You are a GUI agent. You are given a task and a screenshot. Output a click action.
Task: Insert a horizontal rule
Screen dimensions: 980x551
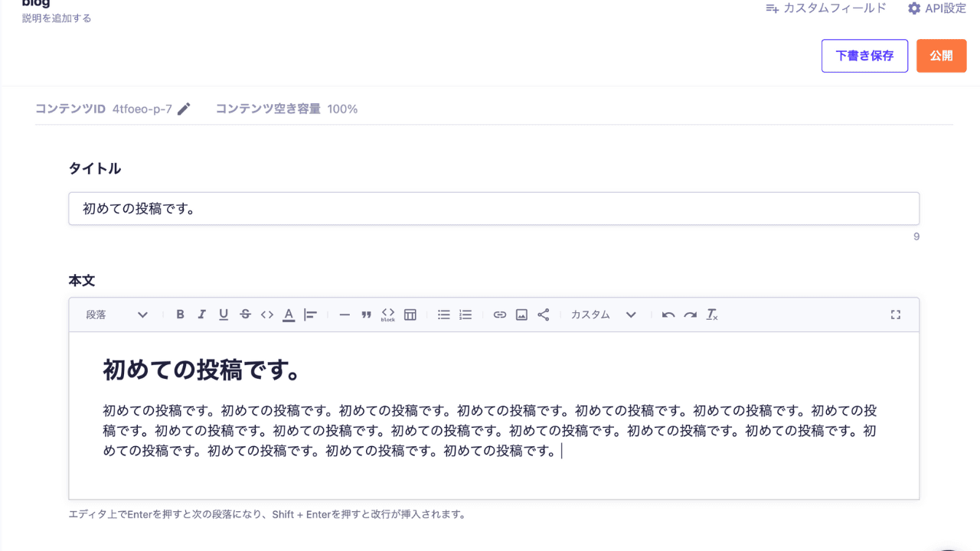345,315
